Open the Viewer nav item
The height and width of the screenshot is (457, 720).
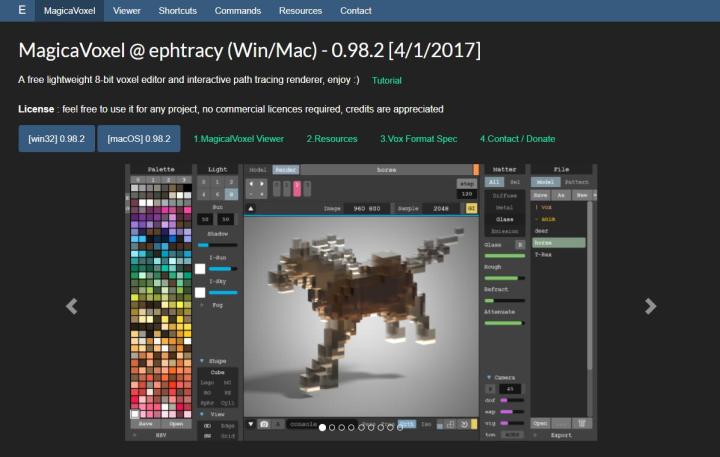127,11
